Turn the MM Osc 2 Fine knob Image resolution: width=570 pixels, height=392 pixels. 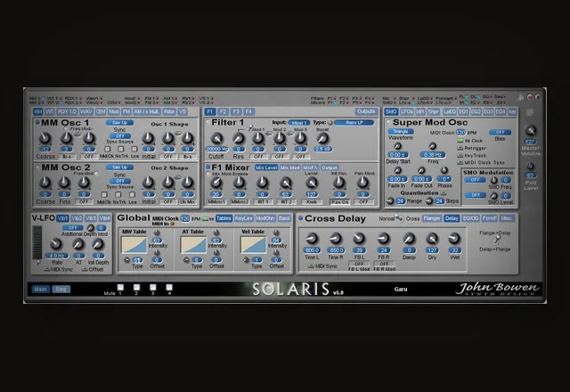64,183
